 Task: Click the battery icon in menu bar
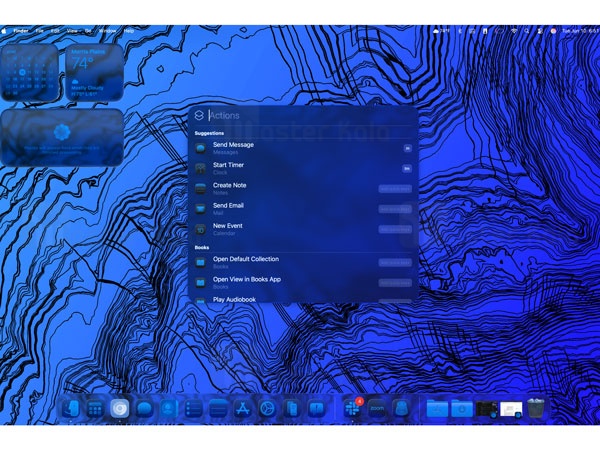[x=499, y=31]
